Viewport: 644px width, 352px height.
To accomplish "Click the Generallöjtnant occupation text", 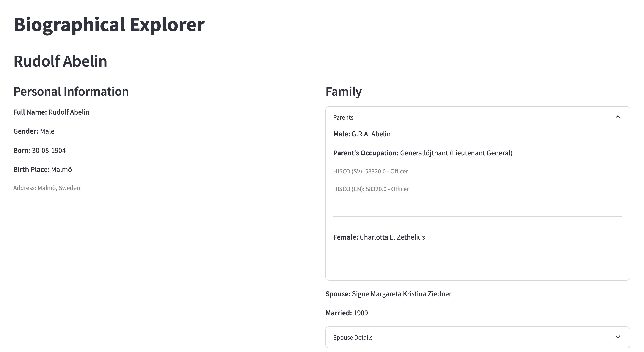I will coord(456,153).
